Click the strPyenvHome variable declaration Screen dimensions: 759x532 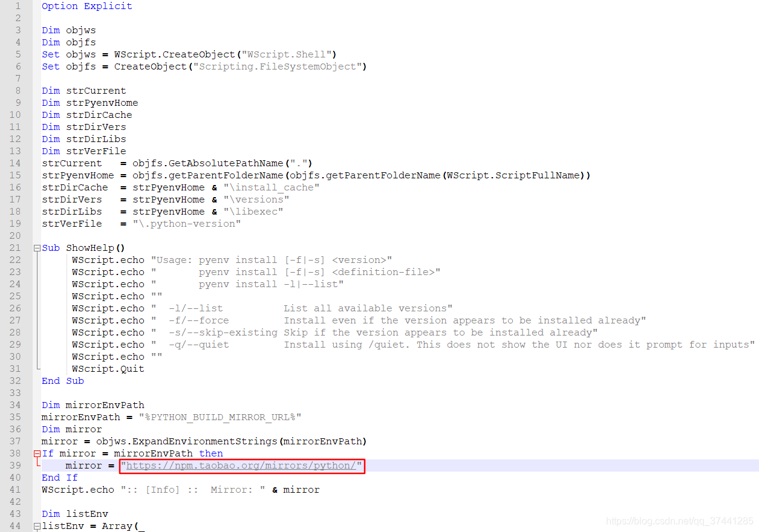90,102
